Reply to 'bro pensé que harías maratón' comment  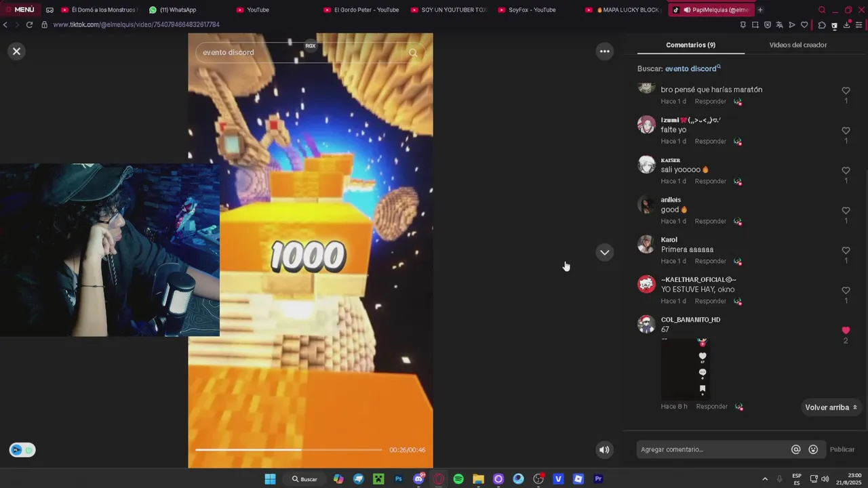click(x=710, y=101)
